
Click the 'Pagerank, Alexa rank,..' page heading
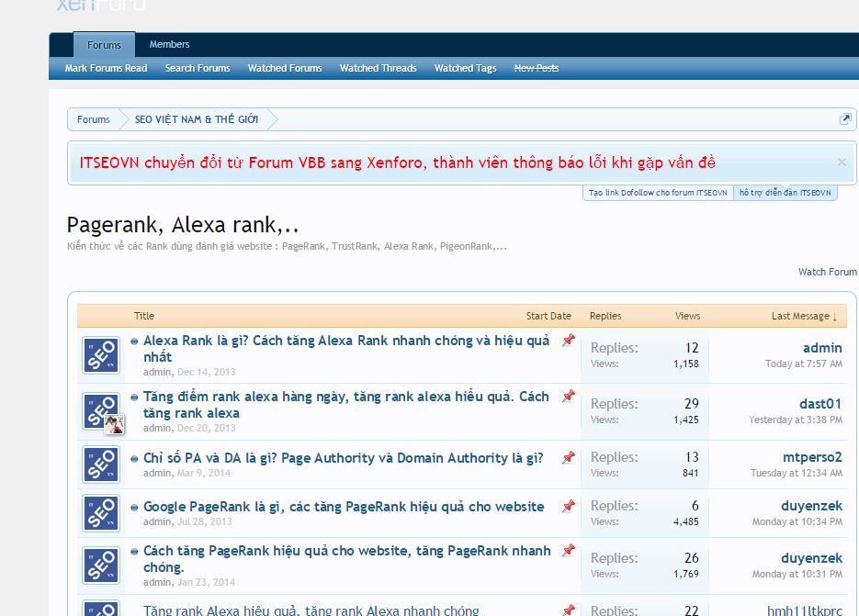tap(183, 225)
